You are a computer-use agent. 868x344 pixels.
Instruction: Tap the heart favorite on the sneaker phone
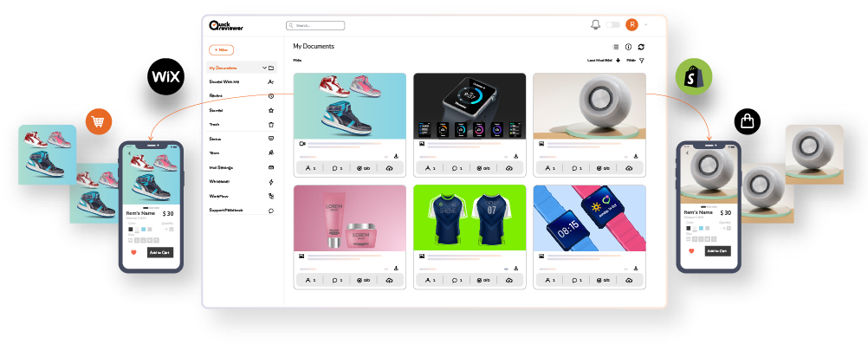click(x=133, y=253)
